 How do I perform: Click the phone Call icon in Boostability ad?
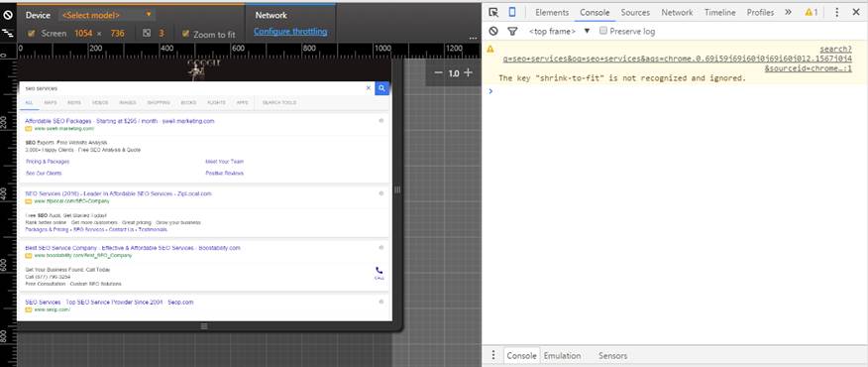380,273
